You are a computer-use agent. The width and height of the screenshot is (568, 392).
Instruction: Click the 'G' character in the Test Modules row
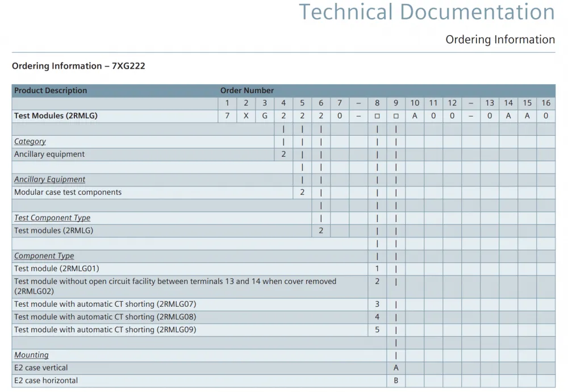tap(265, 116)
